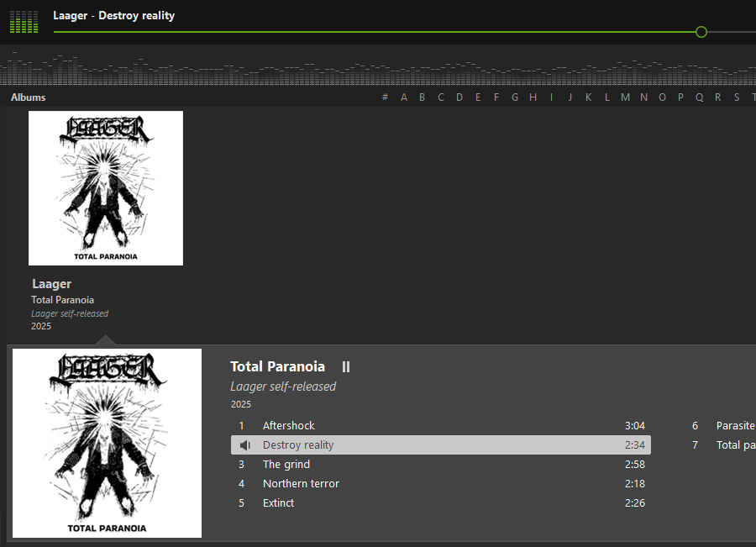The image size is (756, 547).
Task: Click the spectrum visualizer strip
Action: (378, 69)
